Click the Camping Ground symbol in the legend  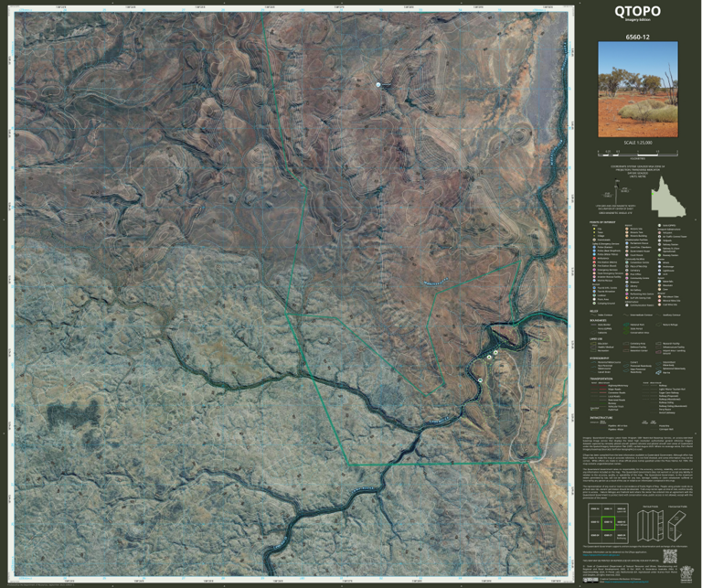pyautogui.click(x=594, y=304)
